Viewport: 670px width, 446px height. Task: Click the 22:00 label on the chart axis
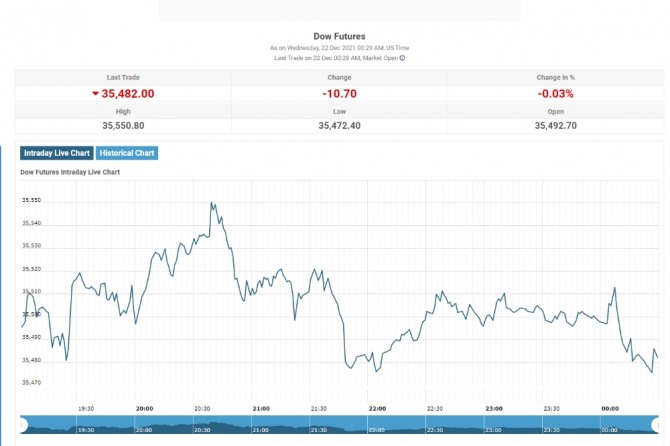pos(377,408)
